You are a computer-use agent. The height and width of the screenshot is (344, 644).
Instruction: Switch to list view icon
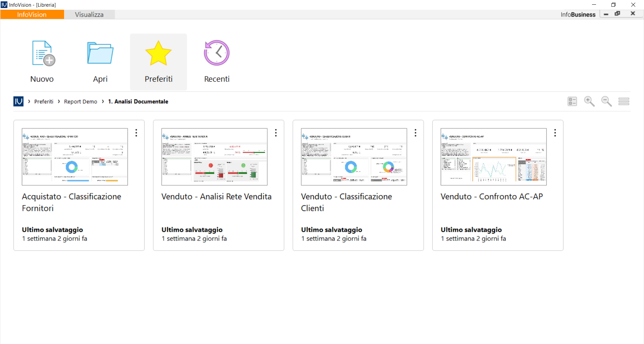pyautogui.click(x=624, y=101)
